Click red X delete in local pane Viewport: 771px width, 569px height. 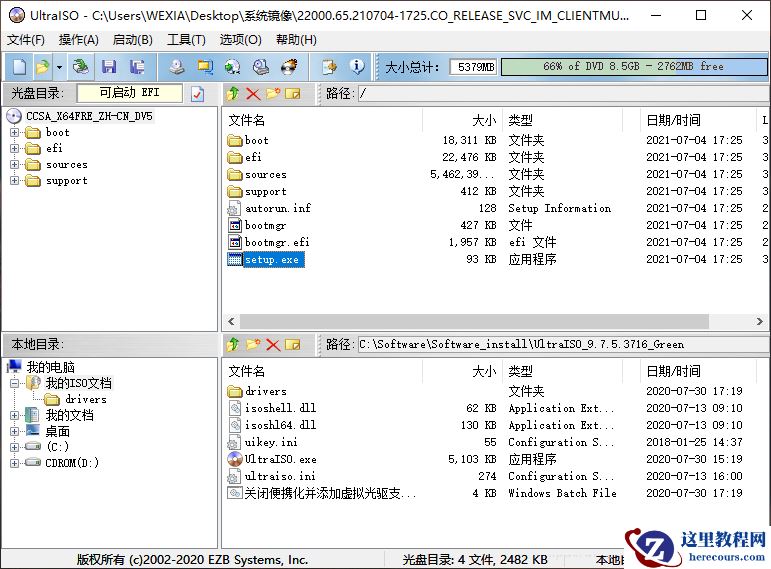(x=273, y=344)
